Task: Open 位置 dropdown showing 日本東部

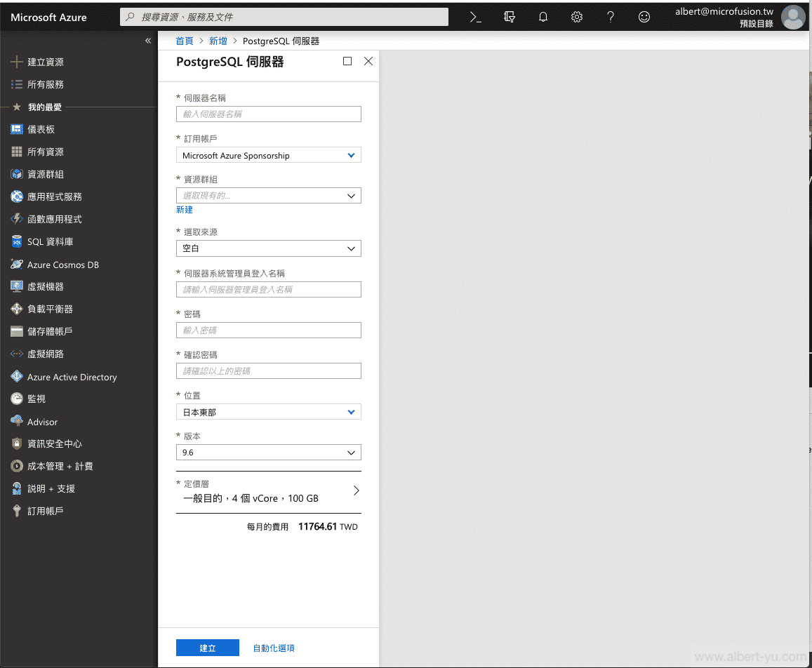Action: [268, 412]
